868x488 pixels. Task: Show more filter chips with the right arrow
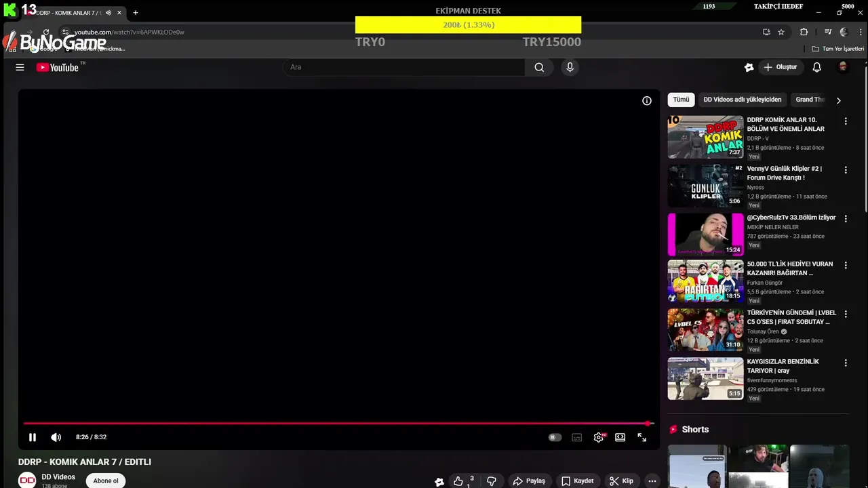tap(838, 100)
